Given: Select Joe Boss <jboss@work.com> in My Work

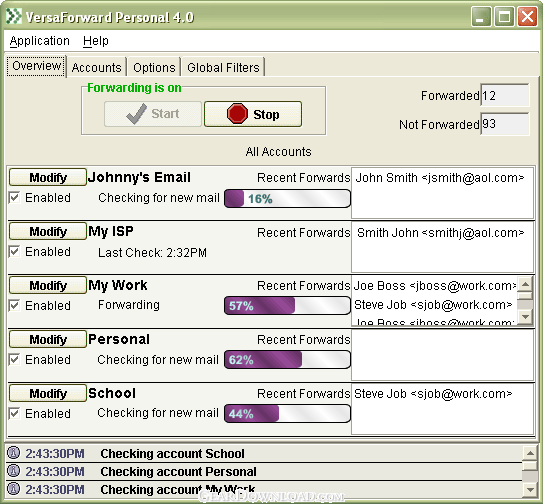Looking at the screenshot, I should 435,286.
